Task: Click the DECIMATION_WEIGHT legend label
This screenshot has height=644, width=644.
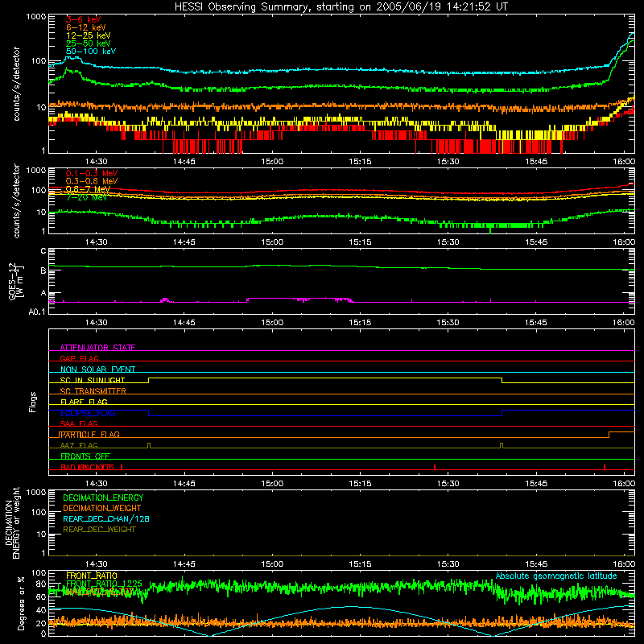Action: point(102,508)
